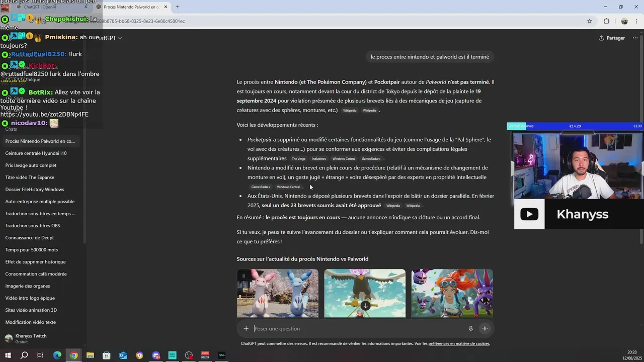
Task: Start voice mode with the waveform icon
Action: 485,329
